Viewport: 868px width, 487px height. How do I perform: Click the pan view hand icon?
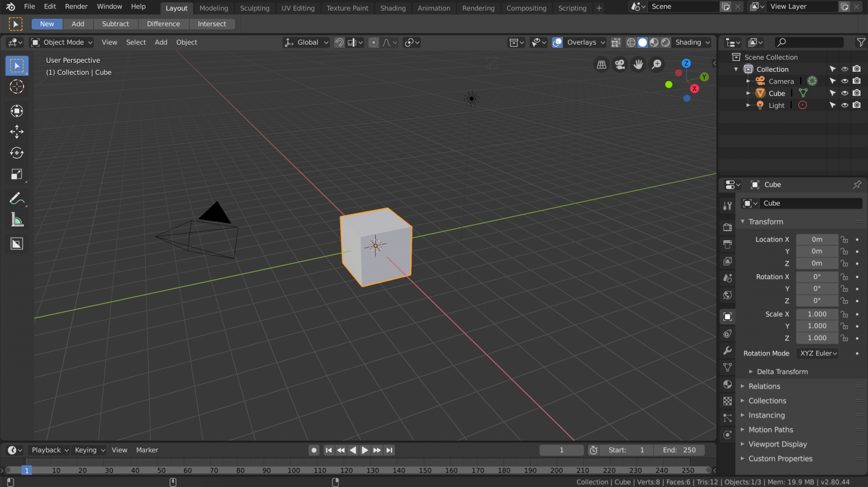click(638, 64)
